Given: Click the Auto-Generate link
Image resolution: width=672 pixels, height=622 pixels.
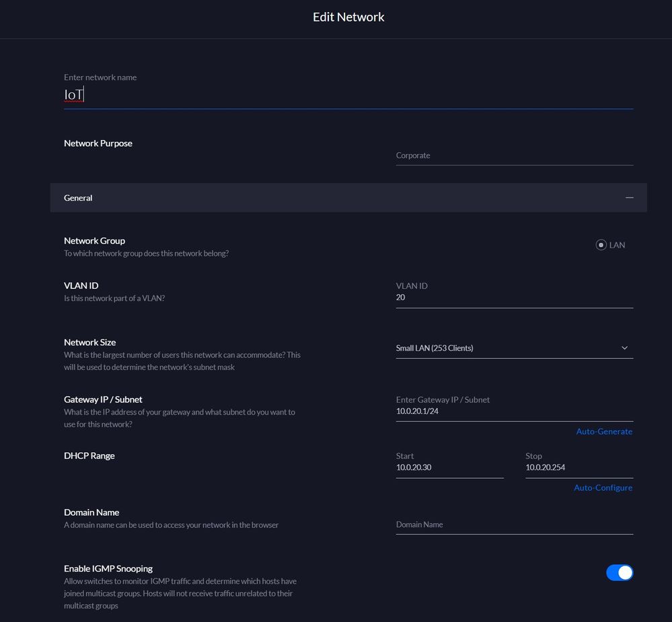Looking at the screenshot, I should (x=603, y=431).
